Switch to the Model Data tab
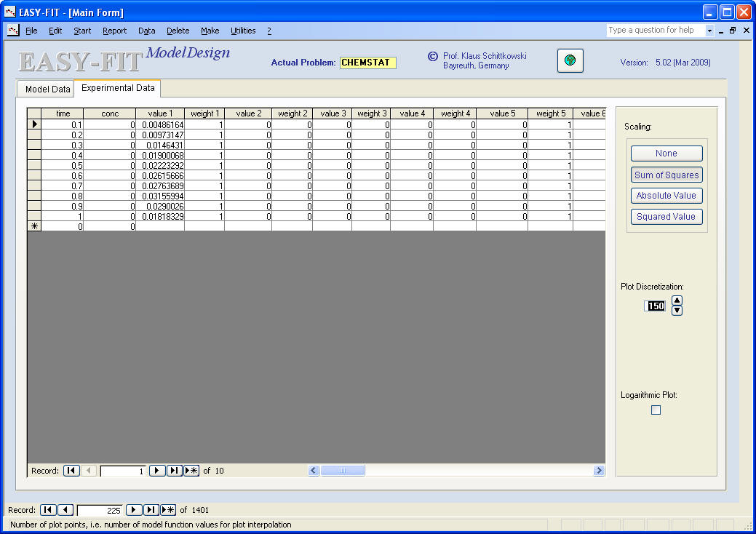 coord(47,89)
